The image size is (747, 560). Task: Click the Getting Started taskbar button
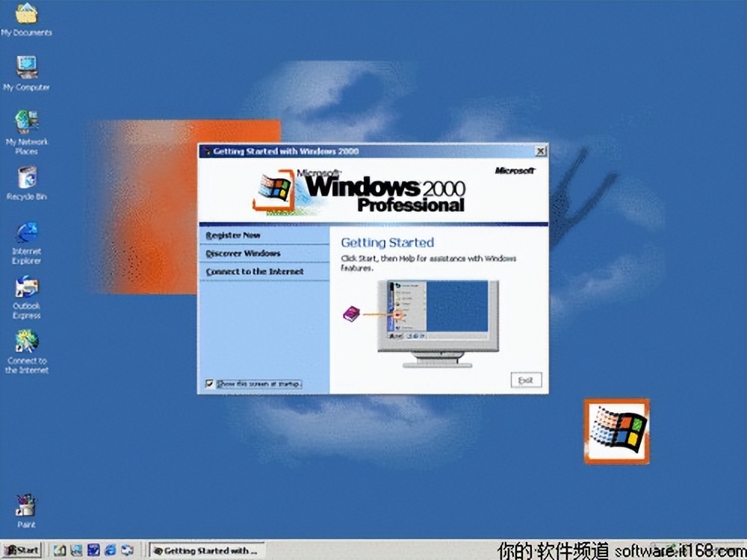click(x=205, y=550)
